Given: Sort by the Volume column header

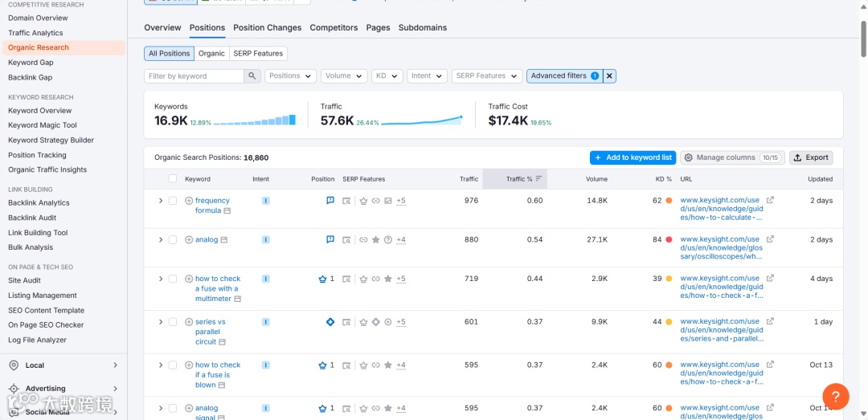Looking at the screenshot, I should [596, 179].
